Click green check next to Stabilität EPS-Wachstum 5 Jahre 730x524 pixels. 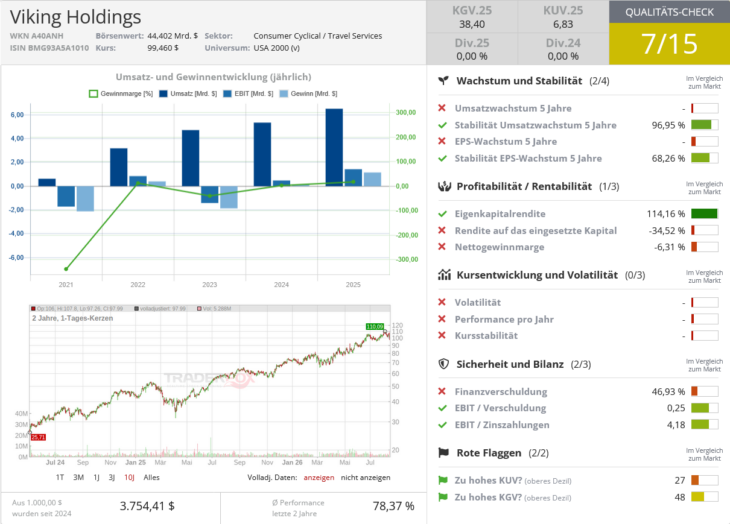[x=442, y=158]
